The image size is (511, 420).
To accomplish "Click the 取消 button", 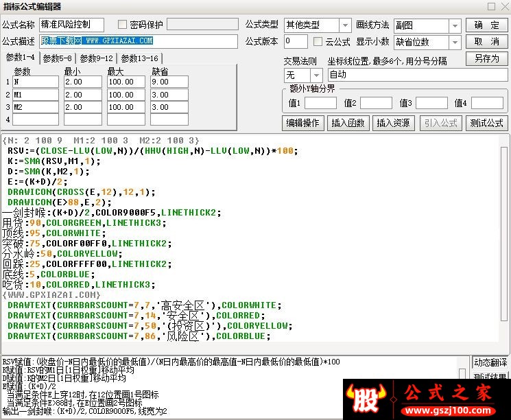I will point(486,42).
